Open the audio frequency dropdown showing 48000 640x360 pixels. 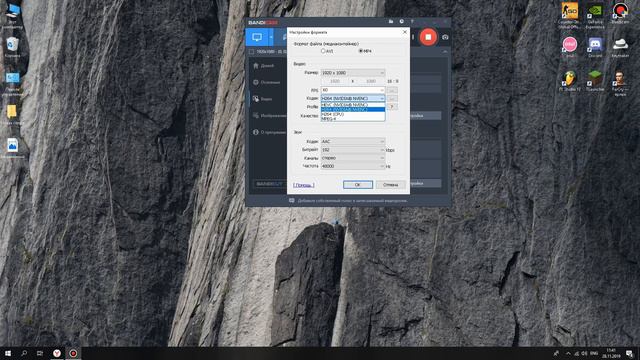coord(353,166)
